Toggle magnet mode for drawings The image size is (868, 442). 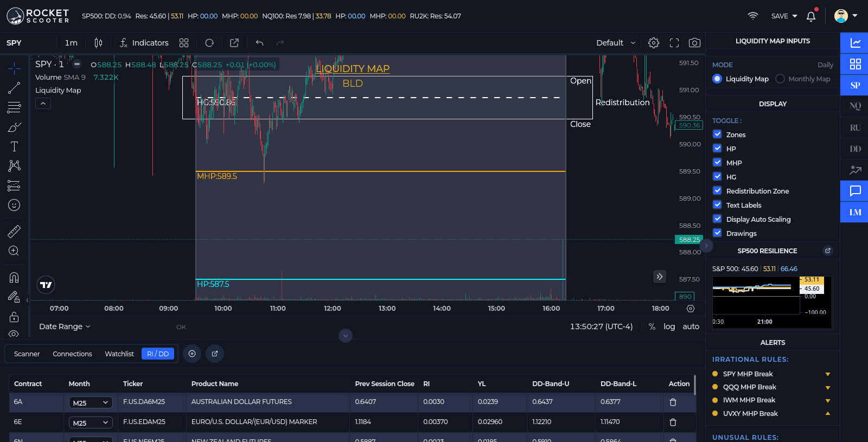(x=14, y=278)
